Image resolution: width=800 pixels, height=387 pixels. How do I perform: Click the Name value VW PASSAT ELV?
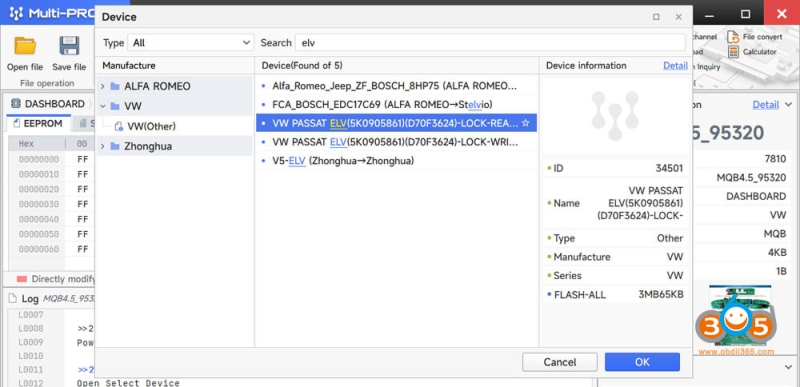point(640,203)
